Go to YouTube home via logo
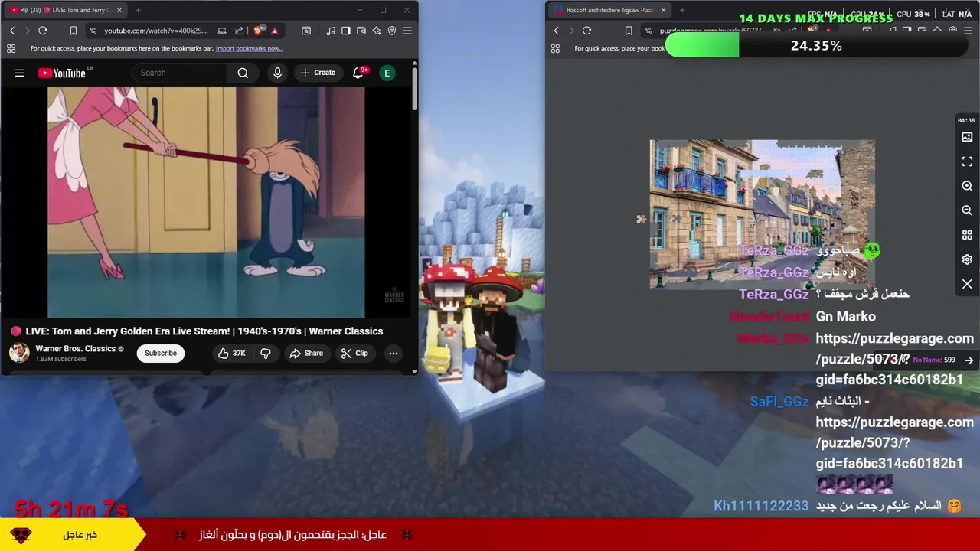This screenshot has height=551, width=980. pyautogui.click(x=62, y=73)
